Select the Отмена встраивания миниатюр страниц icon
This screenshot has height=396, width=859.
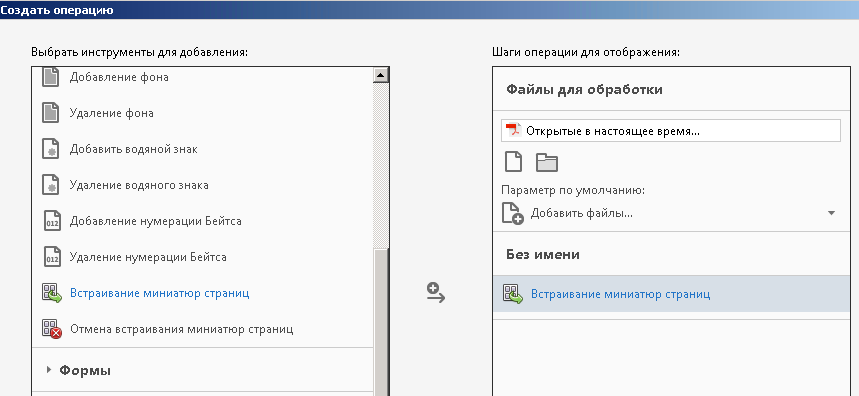[x=52, y=329]
